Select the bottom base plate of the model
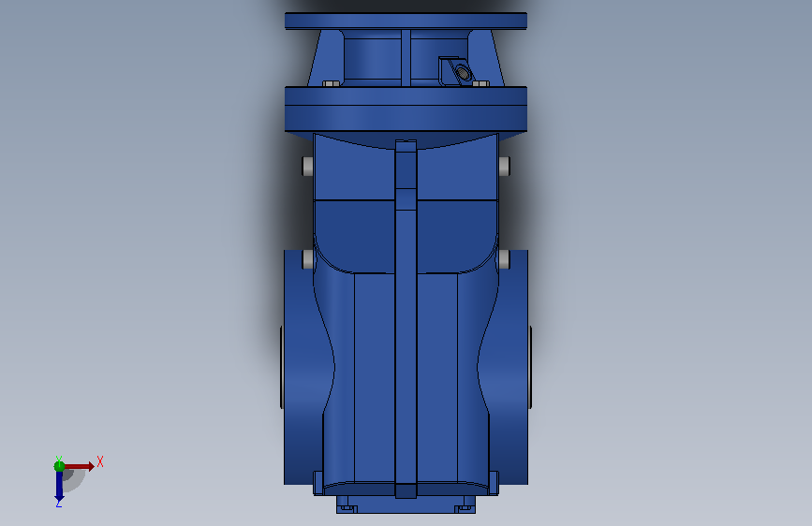 [x=406, y=504]
